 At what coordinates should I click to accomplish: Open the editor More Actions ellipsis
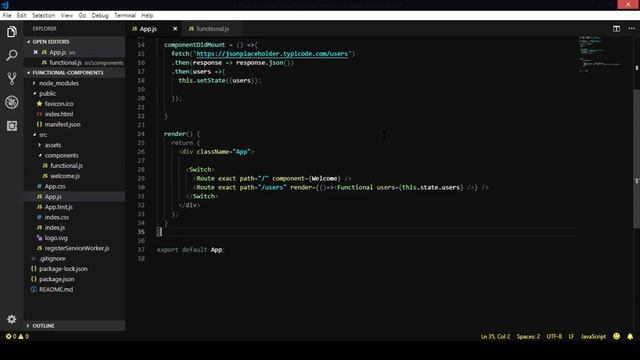pos(631,29)
